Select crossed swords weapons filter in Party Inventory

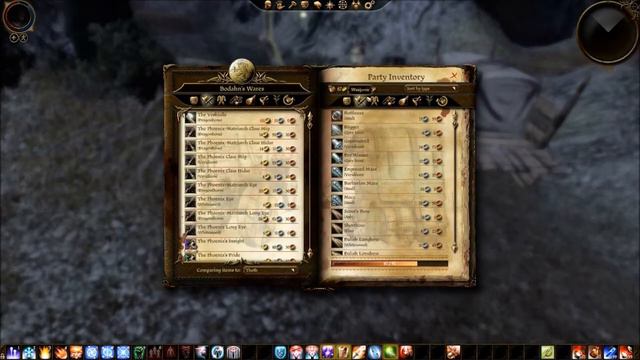point(360,101)
